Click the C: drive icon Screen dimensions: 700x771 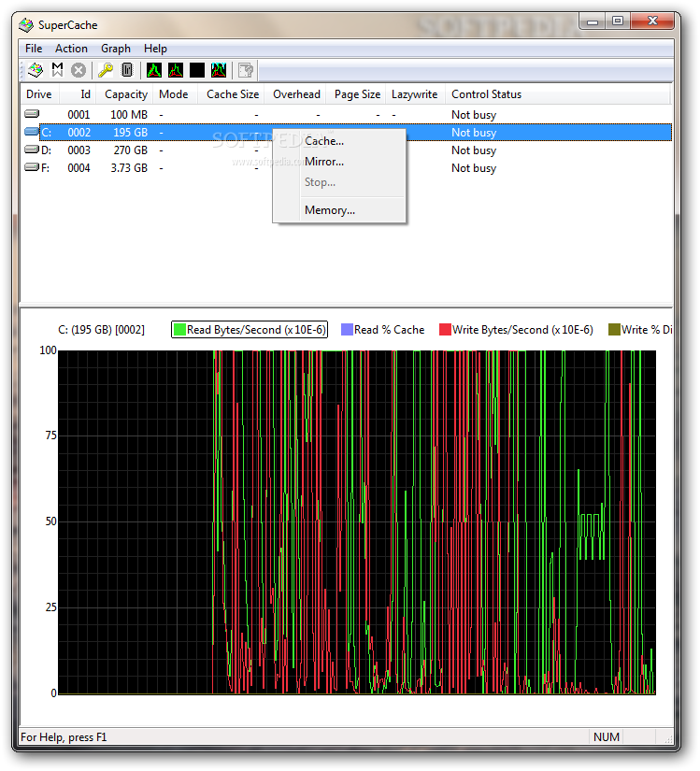pyautogui.click(x=32, y=131)
